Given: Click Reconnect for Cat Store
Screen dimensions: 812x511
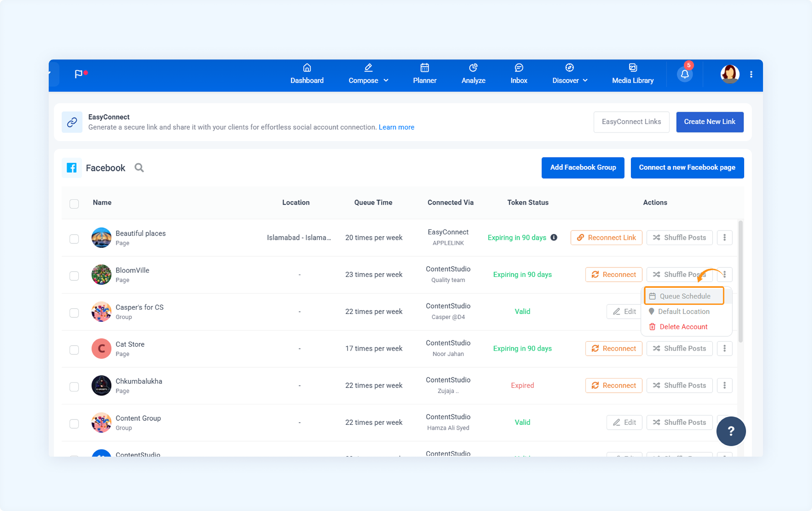Looking at the screenshot, I should (614, 348).
